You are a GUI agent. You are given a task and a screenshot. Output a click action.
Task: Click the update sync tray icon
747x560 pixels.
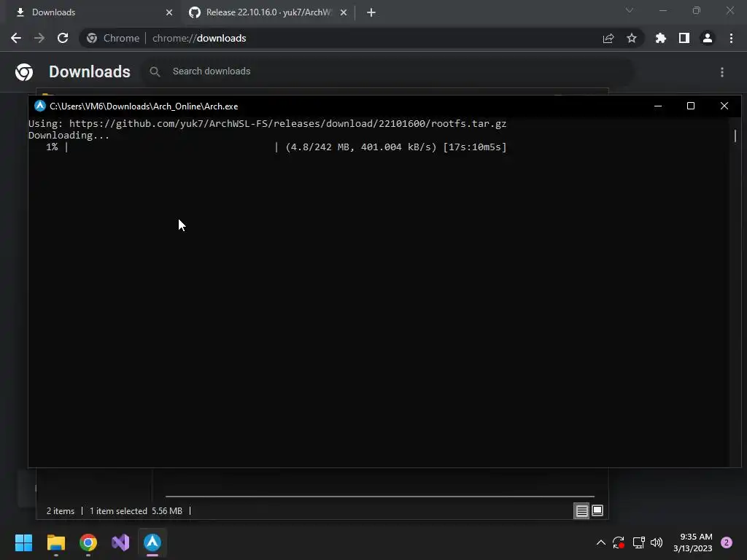[619, 542]
